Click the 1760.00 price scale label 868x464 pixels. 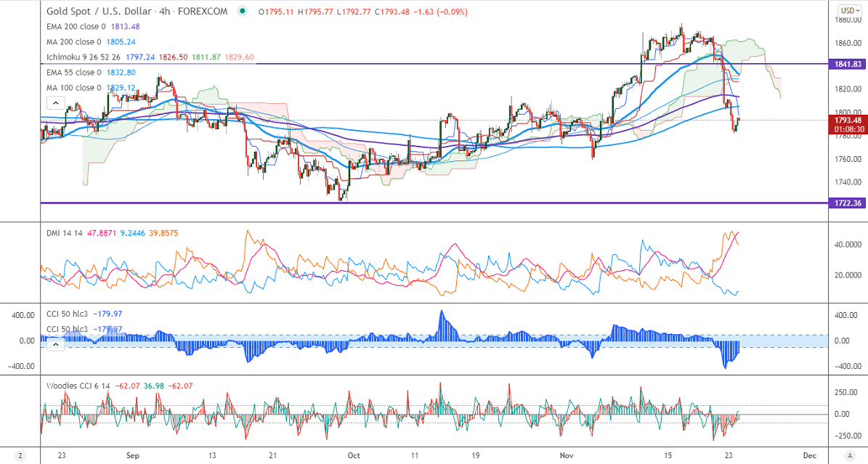[x=848, y=159]
